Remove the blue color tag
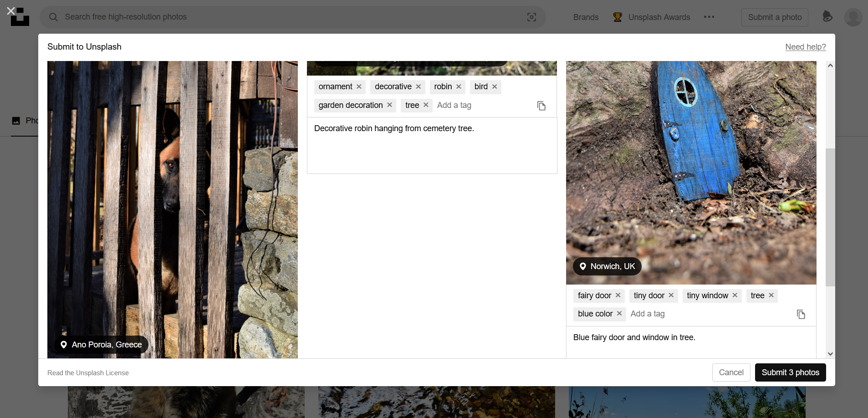 pos(619,313)
